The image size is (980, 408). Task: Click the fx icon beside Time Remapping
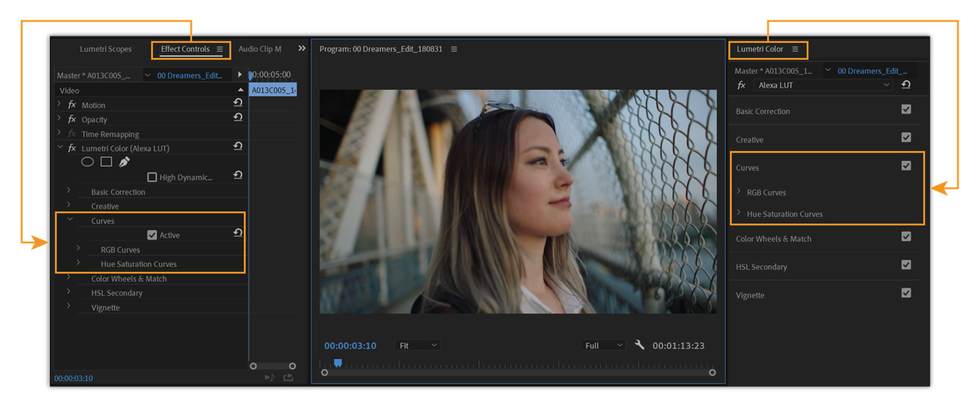coord(72,134)
